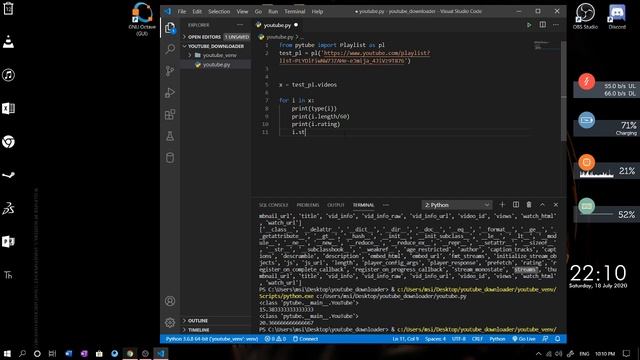This screenshot has height=360, width=640.
Task: Run Python file with play button
Action: 529,25
